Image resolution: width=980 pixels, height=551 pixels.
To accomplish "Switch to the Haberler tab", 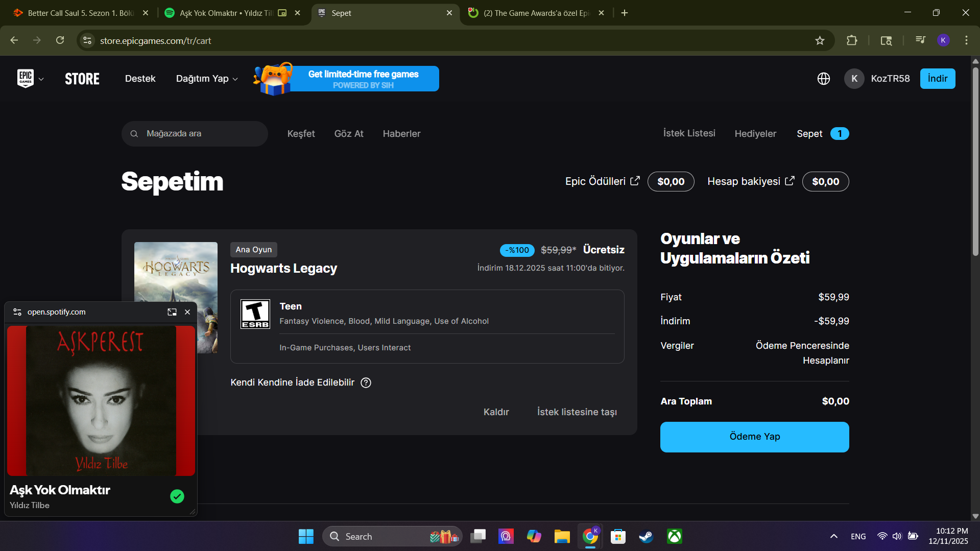I will pyautogui.click(x=401, y=134).
